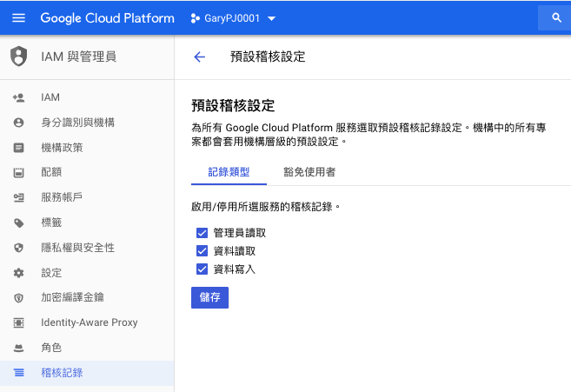Disable the 資料寫入 checkbox
This screenshot has width=571, height=392.
202,269
